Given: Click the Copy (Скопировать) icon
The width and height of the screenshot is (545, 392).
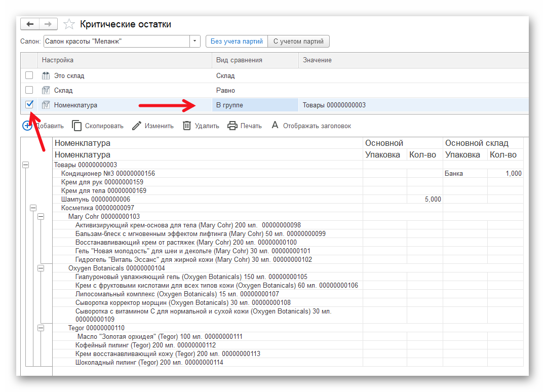Looking at the screenshot, I should click(76, 126).
